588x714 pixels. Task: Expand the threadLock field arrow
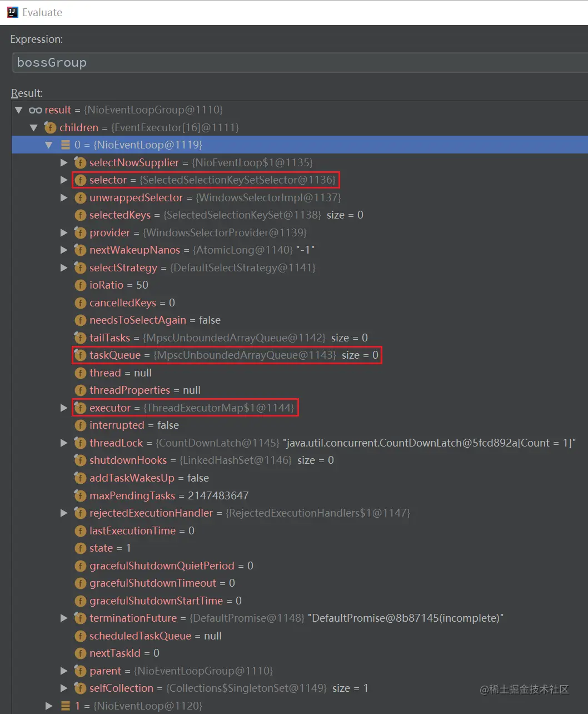(64, 443)
